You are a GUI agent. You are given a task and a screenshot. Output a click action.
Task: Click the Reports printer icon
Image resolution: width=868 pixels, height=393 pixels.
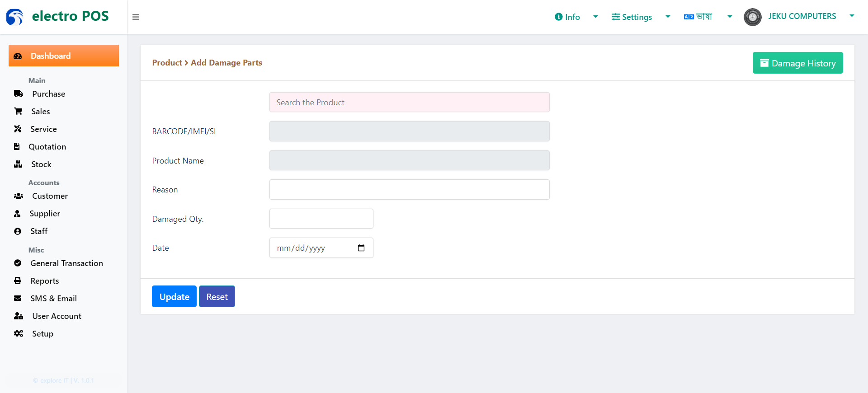pyautogui.click(x=18, y=281)
